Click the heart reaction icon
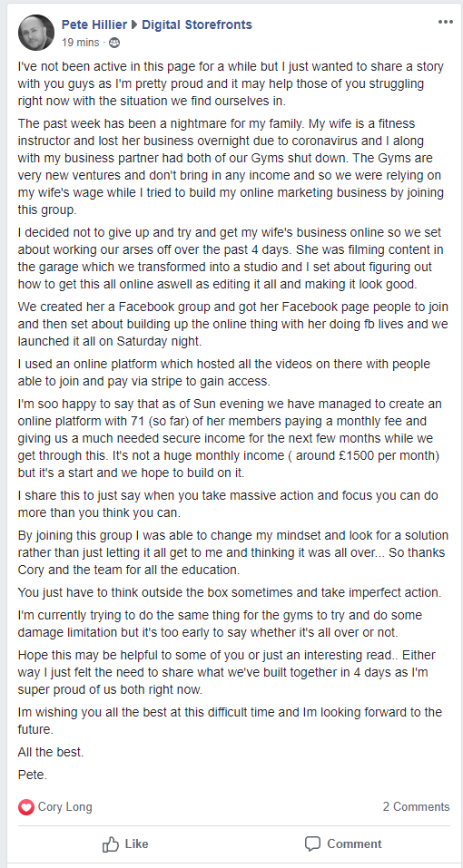Image resolution: width=463 pixels, height=868 pixels. (x=26, y=807)
